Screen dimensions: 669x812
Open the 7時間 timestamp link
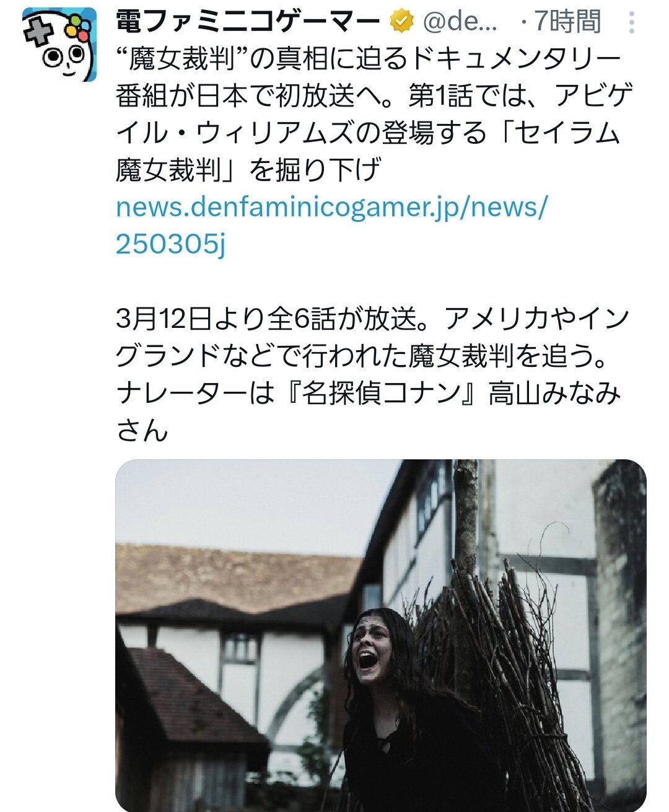(567, 22)
